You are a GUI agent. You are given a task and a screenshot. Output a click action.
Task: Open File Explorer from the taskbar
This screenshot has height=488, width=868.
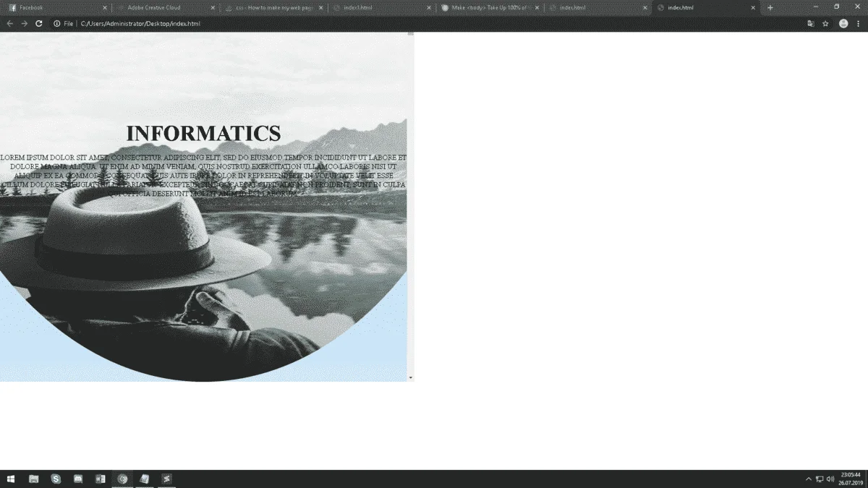pos(33,479)
